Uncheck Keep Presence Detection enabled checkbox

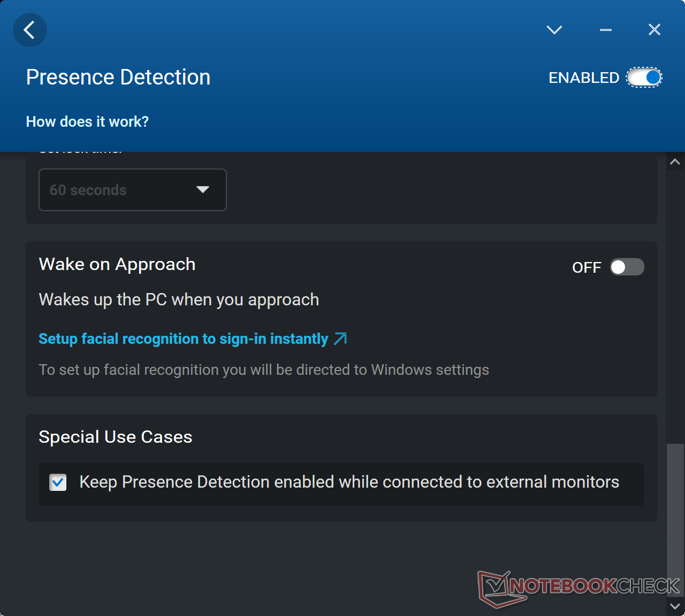[x=58, y=482]
